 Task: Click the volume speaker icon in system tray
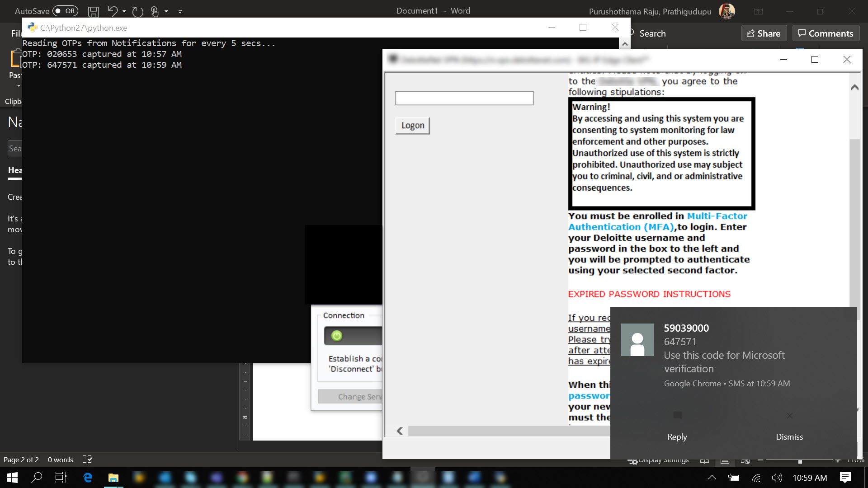(777, 478)
